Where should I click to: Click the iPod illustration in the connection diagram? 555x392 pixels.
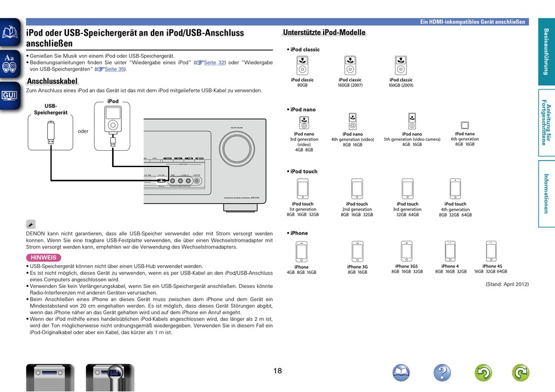113,120
